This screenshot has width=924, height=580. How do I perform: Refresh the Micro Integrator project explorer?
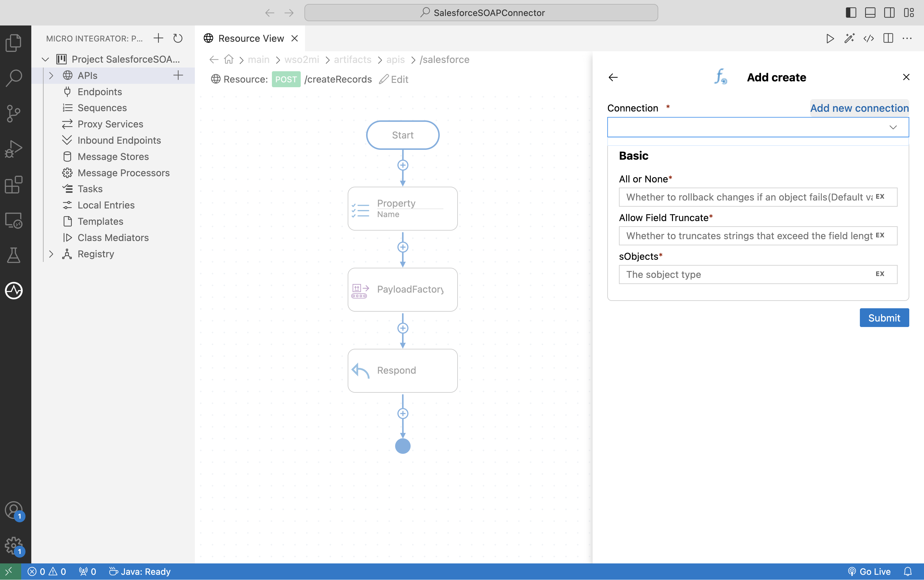tap(177, 38)
